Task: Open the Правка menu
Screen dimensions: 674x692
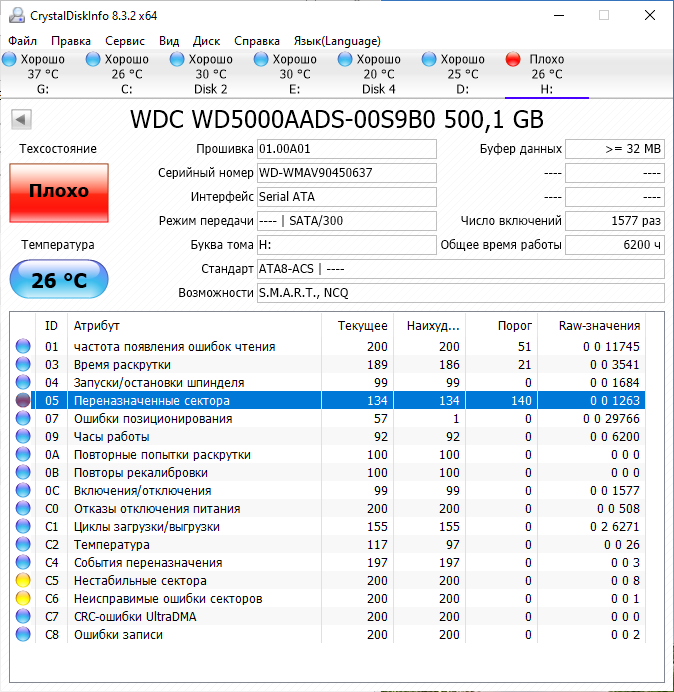Action: [x=71, y=41]
